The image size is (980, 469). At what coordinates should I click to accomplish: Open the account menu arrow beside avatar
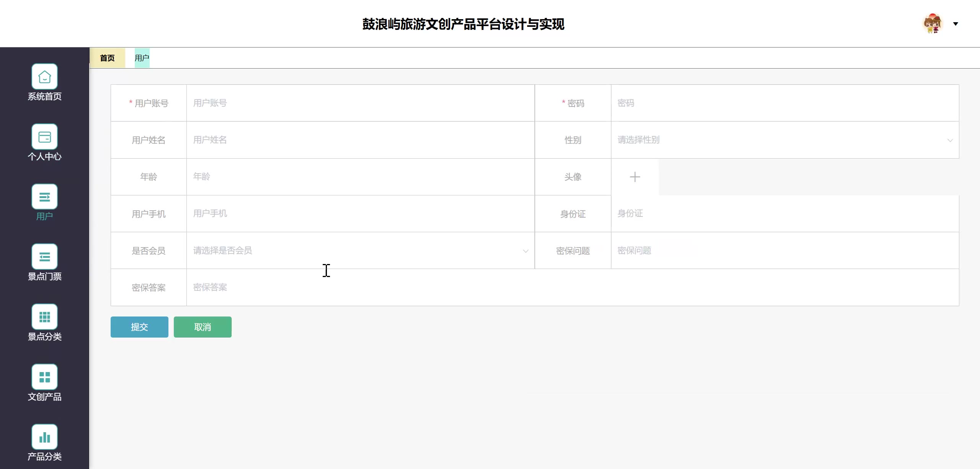[955, 24]
